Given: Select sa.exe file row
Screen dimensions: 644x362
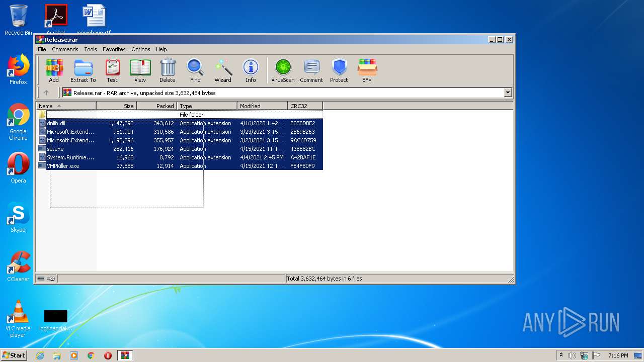Looking at the screenshot, I should [x=180, y=149].
